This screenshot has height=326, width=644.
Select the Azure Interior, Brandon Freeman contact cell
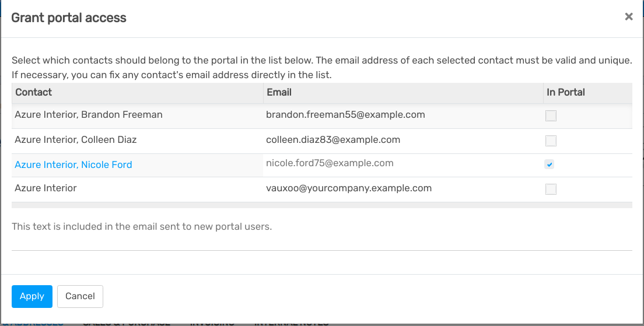pyautogui.click(x=138, y=116)
